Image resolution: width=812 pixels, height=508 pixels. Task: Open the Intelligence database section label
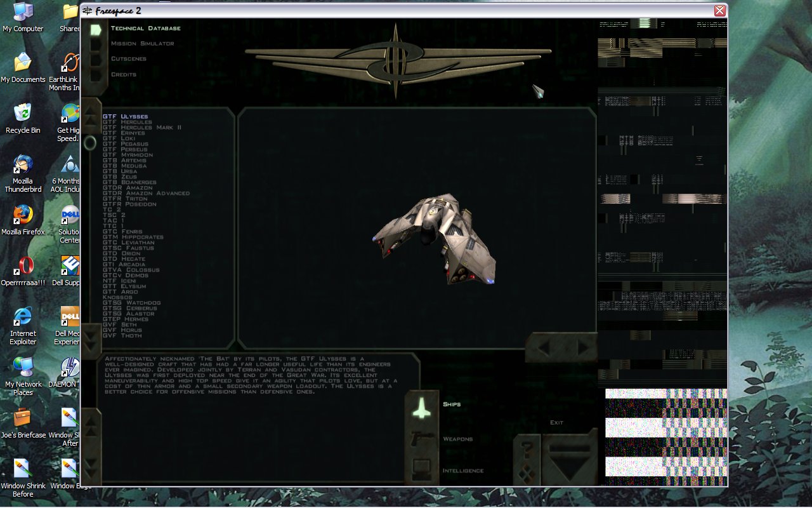click(463, 471)
